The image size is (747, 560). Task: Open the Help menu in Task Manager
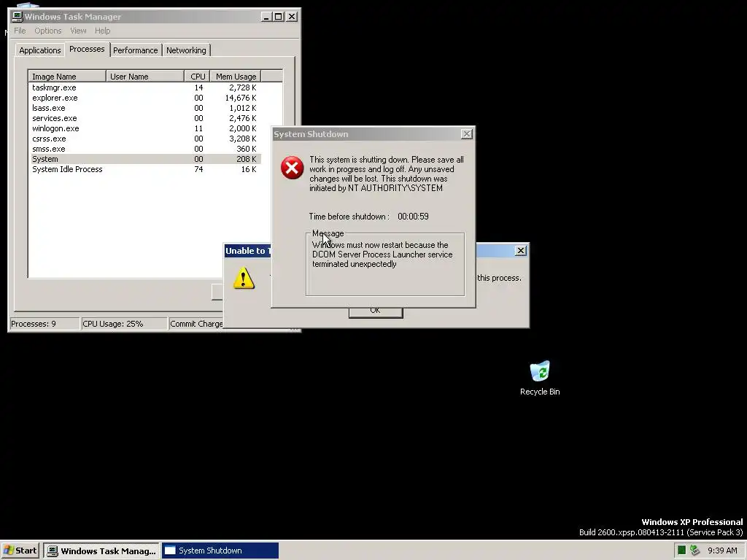pyautogui.click(x=102, y=31)
